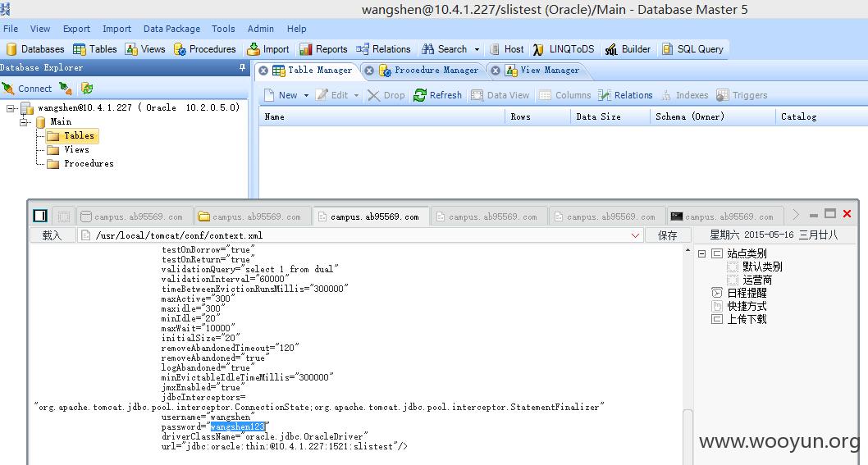Screen dimensions: 868x465
Task: Open the Data Package menu
Action: [x=171, y=29]
